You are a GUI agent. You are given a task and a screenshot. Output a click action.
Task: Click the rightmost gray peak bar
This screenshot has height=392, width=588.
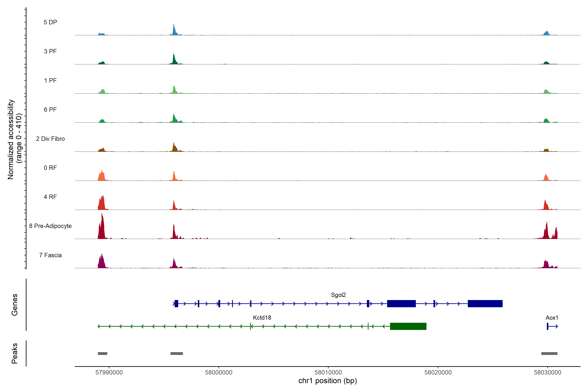tap(549, 353)
